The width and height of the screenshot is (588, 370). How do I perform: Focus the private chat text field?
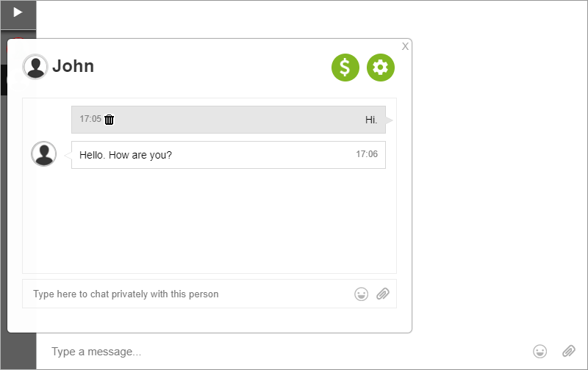click(187, 294)
